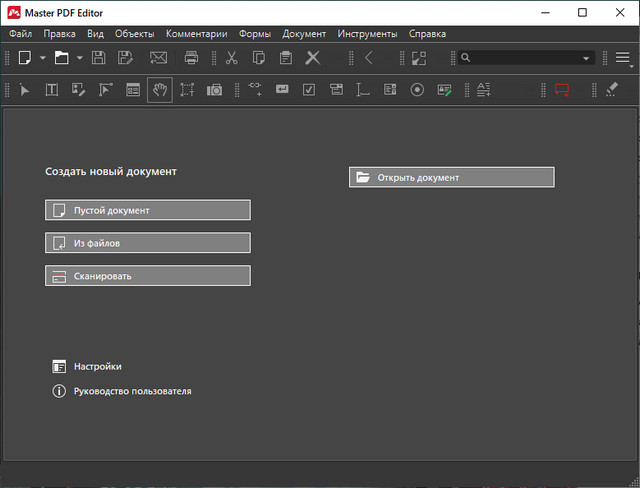640x488 pixels.
Task: Select the Edit Text tool
Action: click(x=52, y=90)
